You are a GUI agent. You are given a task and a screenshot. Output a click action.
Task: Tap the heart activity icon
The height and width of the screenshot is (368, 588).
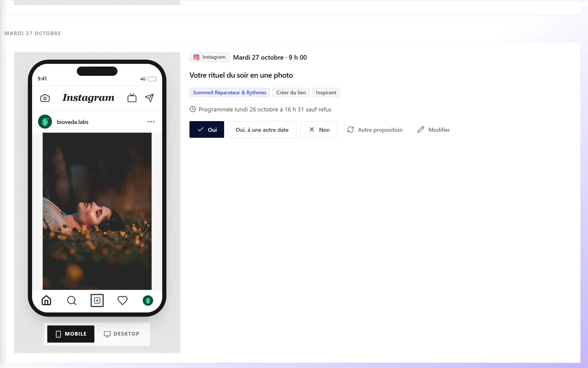122,300
